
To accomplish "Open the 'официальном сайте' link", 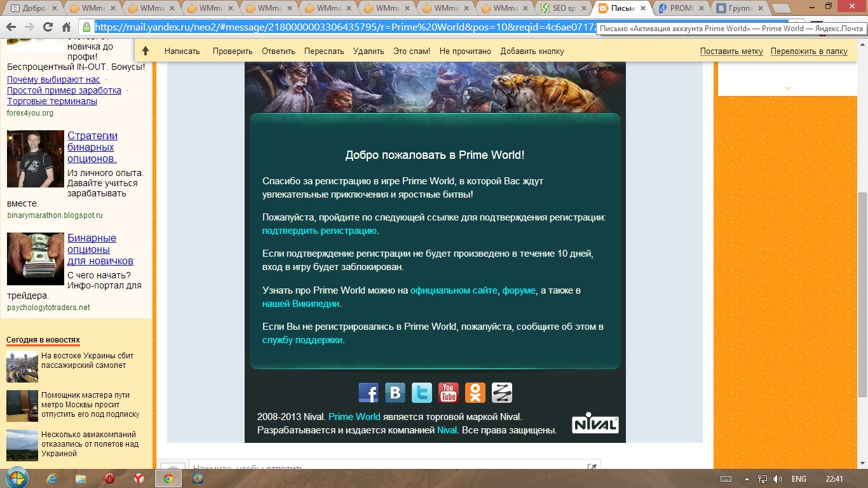I will coord(454,290).
